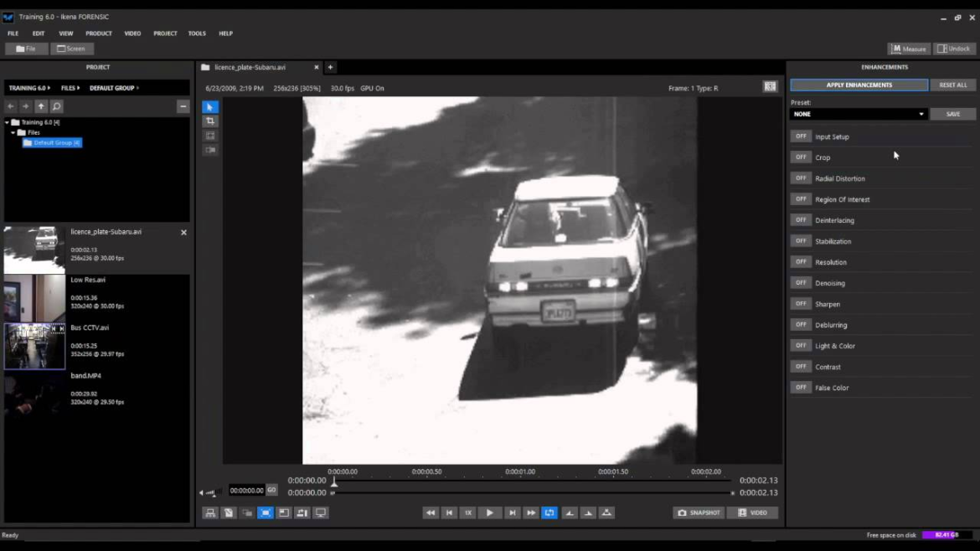Click the VIDEO export button
Viewport: 980px width, 551px height.
pyautogui.click(x=752, y=512)
